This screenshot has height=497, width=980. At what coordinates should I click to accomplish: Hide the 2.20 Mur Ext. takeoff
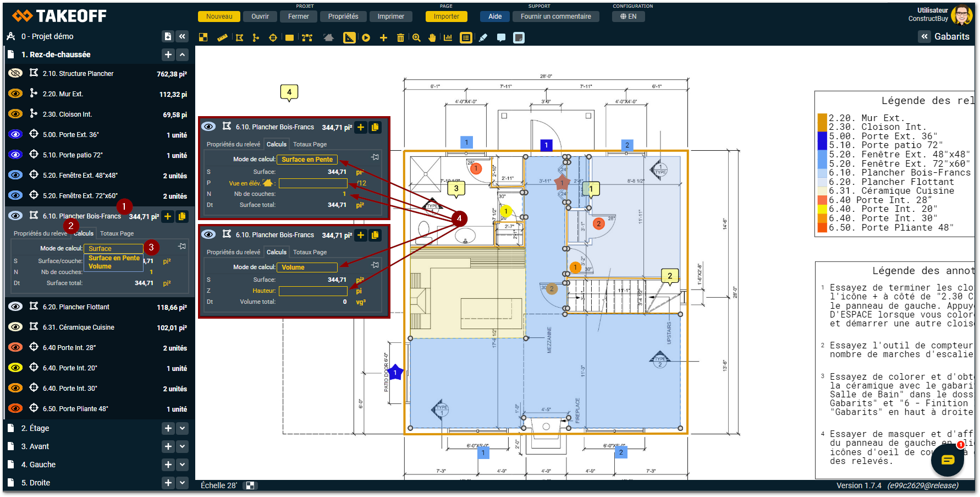(15, 94)
